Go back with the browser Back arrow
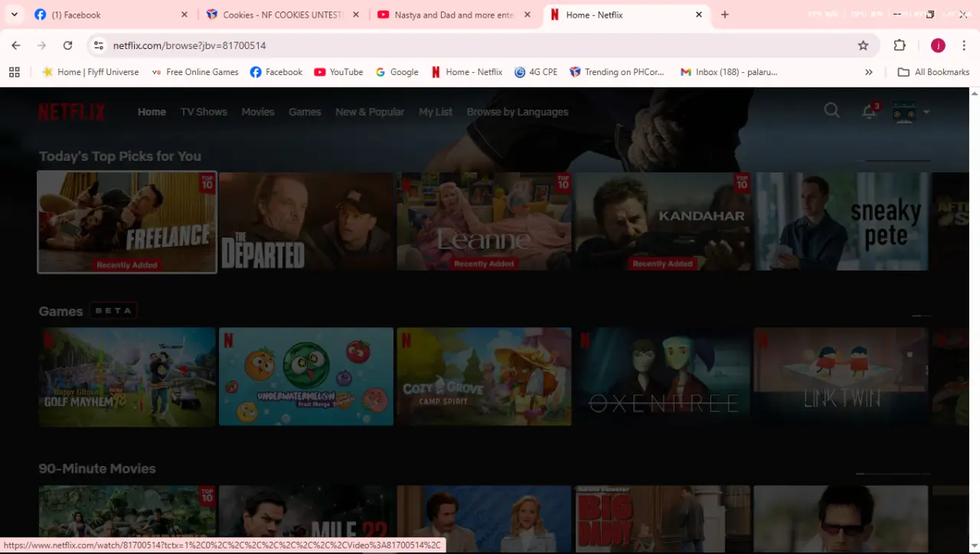 [x=16, y=45]
